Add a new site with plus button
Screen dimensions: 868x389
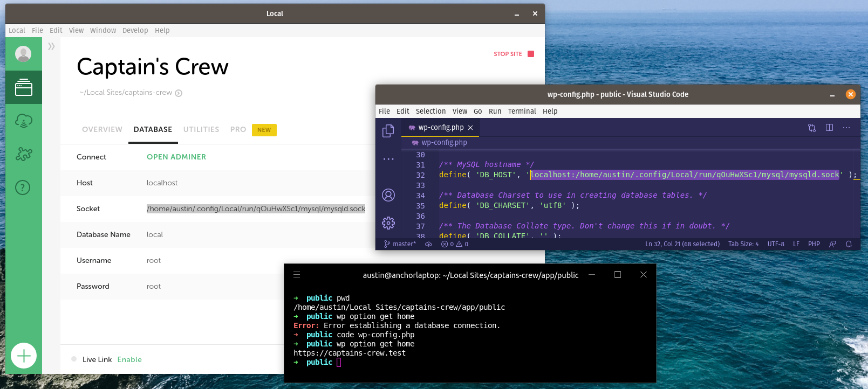coord(24,356)
